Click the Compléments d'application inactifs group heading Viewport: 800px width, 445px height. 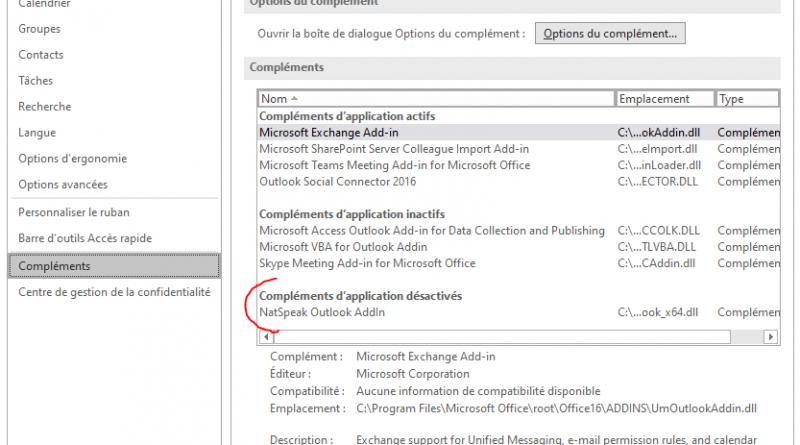(352, 214)
